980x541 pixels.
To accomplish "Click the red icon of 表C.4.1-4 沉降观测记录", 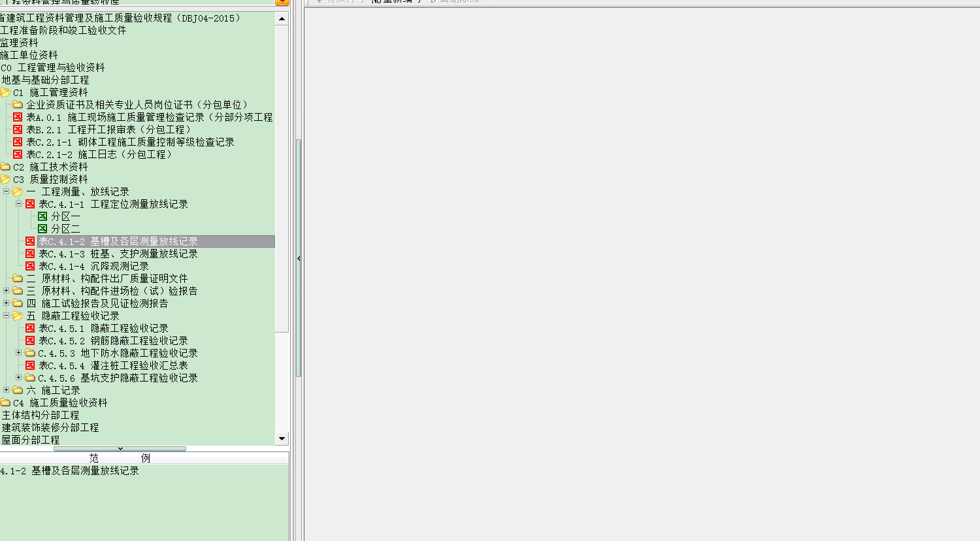I will 30,266.
